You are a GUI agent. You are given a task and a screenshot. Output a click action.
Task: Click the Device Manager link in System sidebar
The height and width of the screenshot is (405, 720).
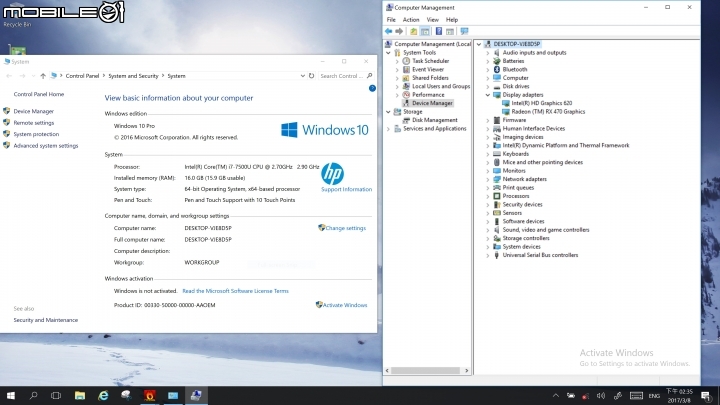coord(34,111)
